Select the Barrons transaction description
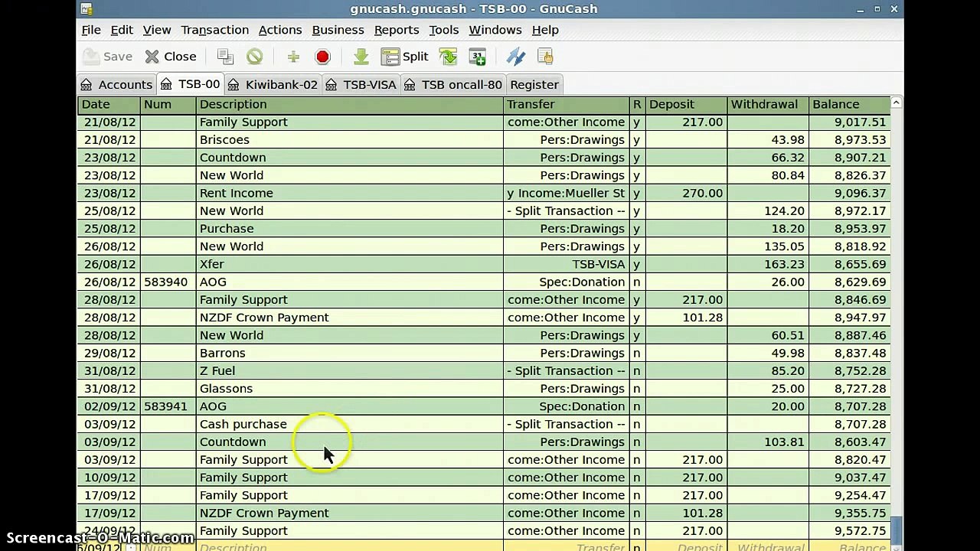 tap(350, 353)
